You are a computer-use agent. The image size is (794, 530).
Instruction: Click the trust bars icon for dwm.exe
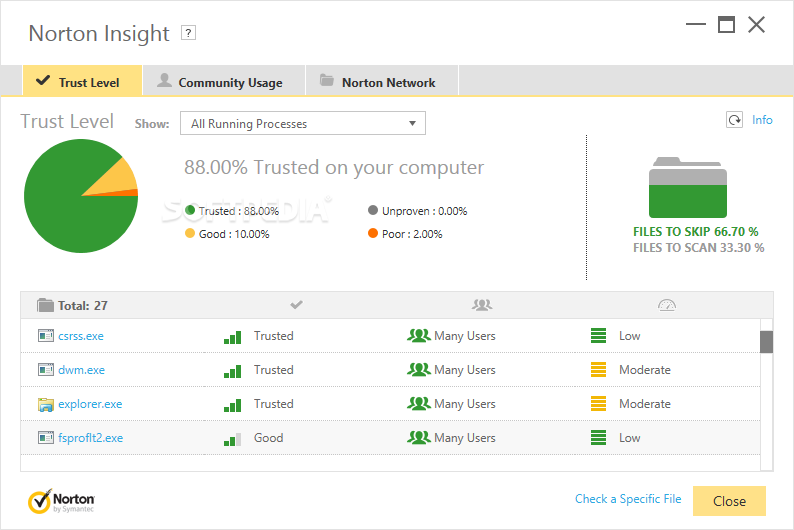coord(232,371)
